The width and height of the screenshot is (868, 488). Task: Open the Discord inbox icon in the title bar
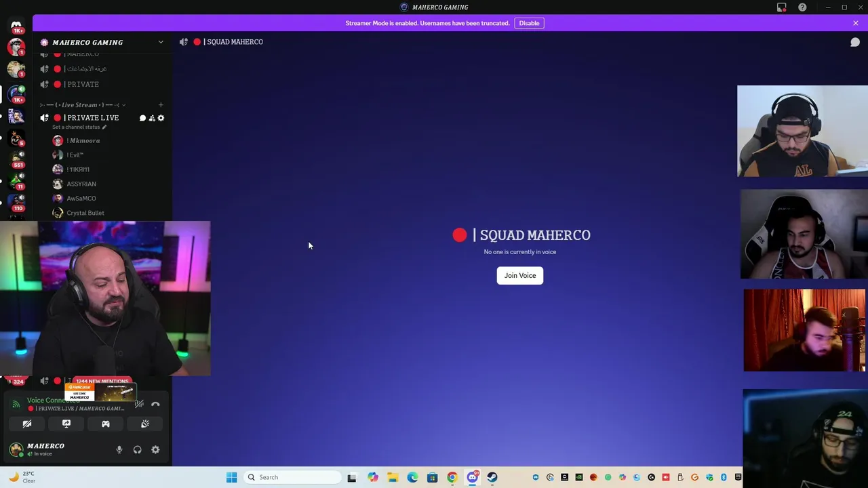tap(782, 7)
